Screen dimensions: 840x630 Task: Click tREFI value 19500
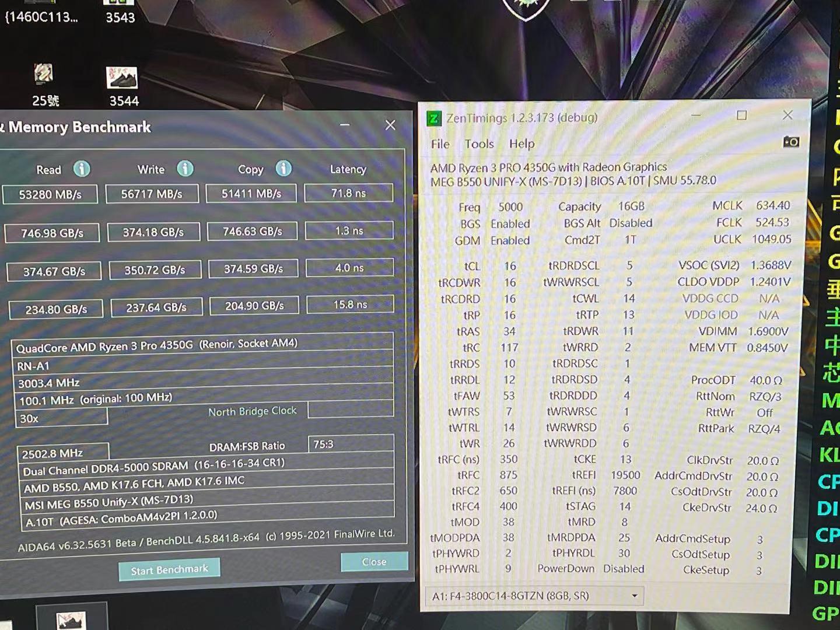point(625,475)
